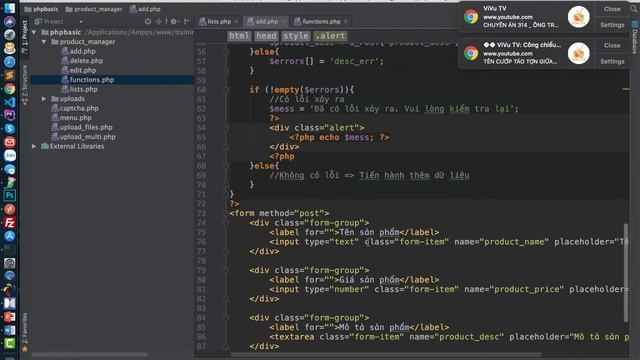Open the Z: Structure tool window tab

point(24,84)
